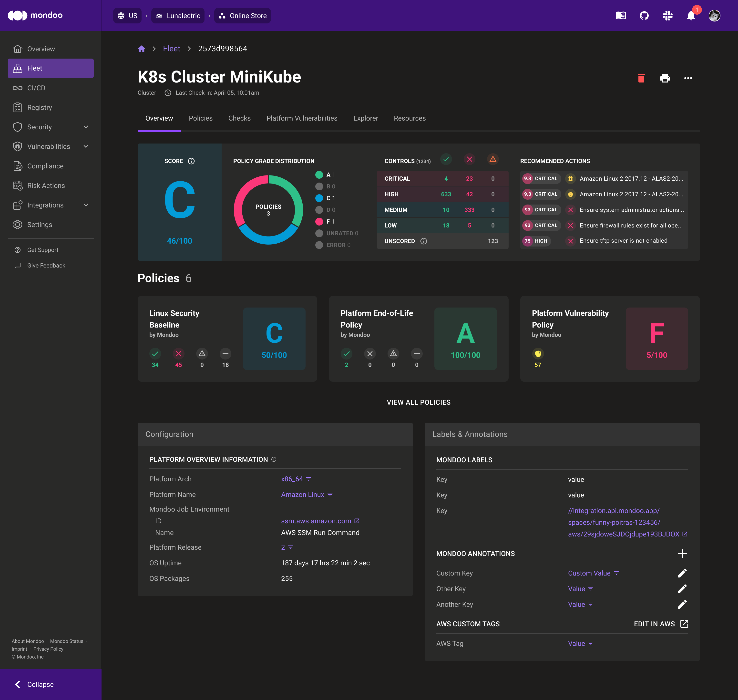Click the pink F legend dot
738x700 pixels.
(x=319, y=222)
